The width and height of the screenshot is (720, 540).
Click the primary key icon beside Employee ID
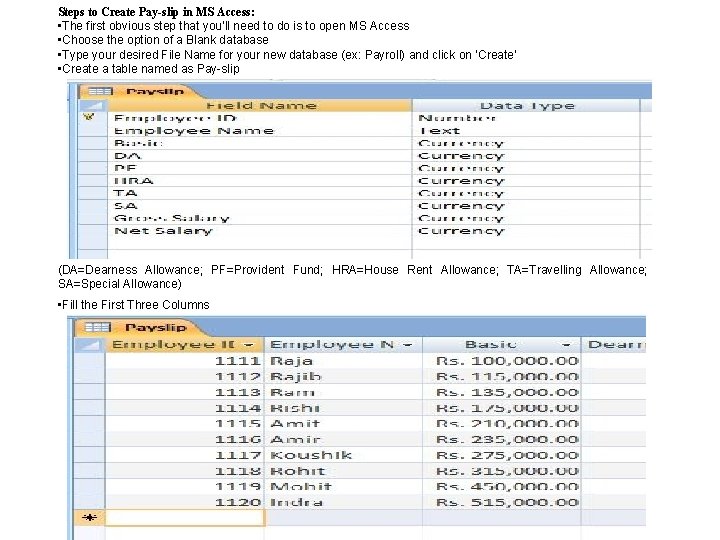click(89, 117)
